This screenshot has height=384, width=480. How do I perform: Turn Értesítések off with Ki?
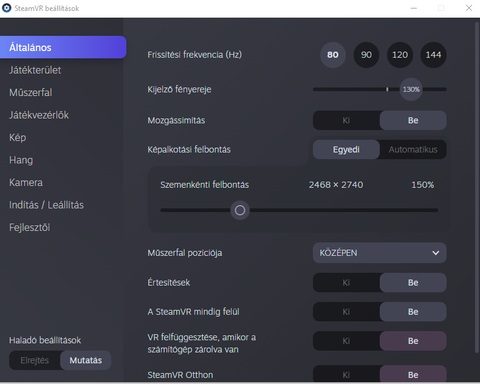pos(346,283)
